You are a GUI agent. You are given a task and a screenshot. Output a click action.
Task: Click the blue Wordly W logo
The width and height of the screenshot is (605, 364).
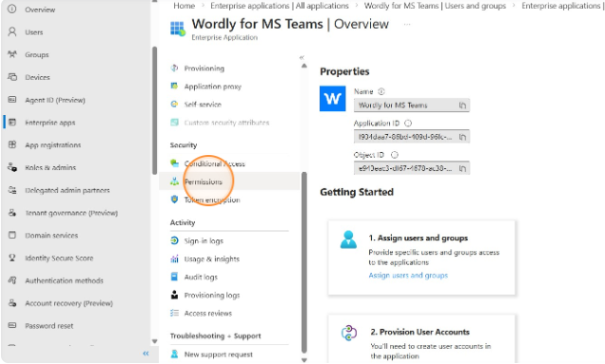tap(333, 99)
